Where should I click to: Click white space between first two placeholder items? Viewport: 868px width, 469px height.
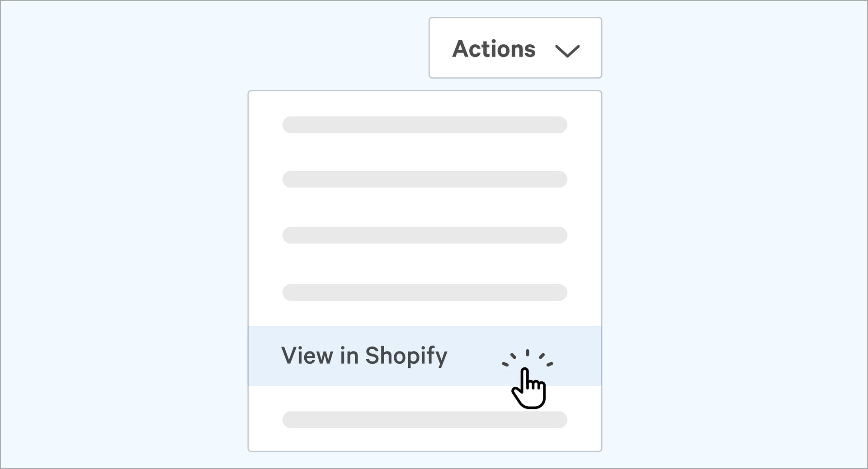(425, 152)
